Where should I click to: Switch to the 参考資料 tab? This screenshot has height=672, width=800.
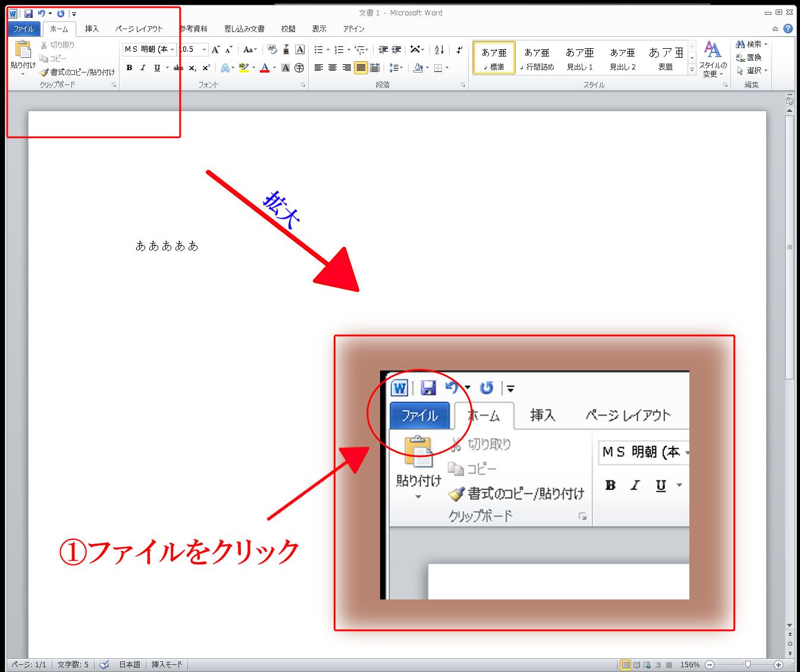pyautogui.click(x=194, y=29)
